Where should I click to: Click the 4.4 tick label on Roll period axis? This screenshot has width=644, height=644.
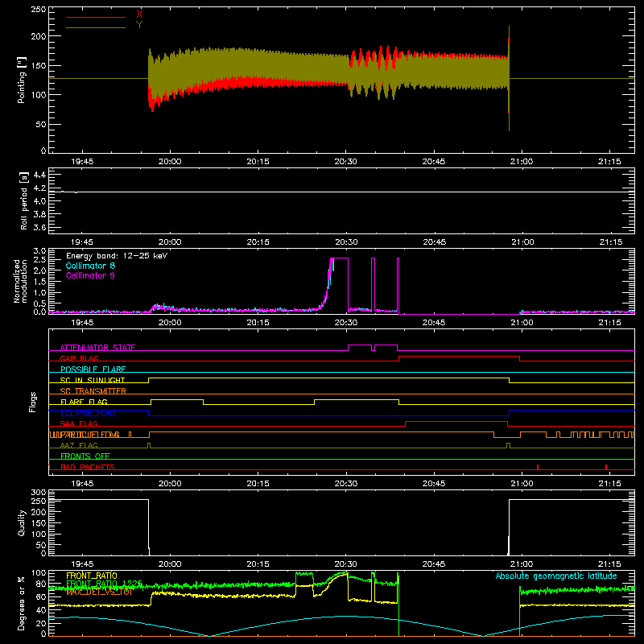pyautogui.click(x=39, y=175)
